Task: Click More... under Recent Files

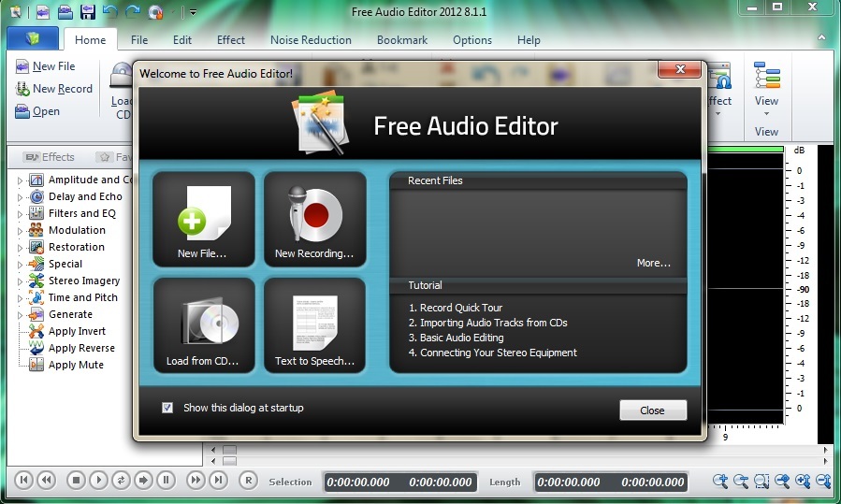Action: (653, 263)
